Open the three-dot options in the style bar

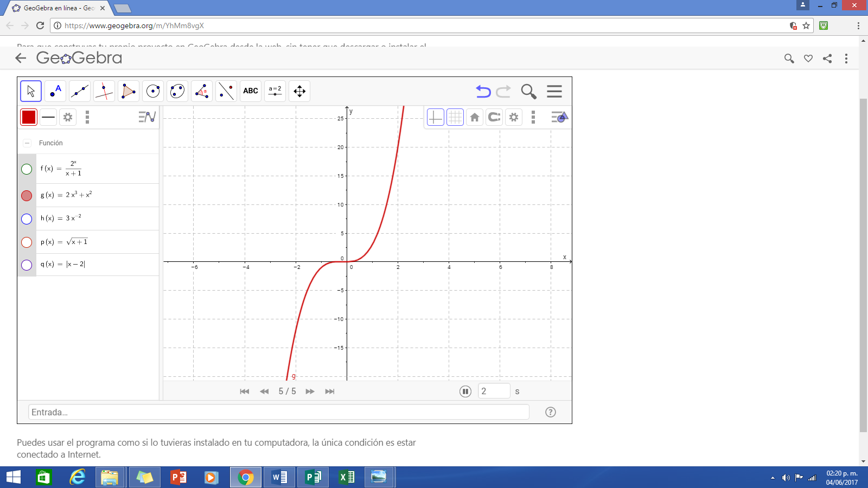87,117
